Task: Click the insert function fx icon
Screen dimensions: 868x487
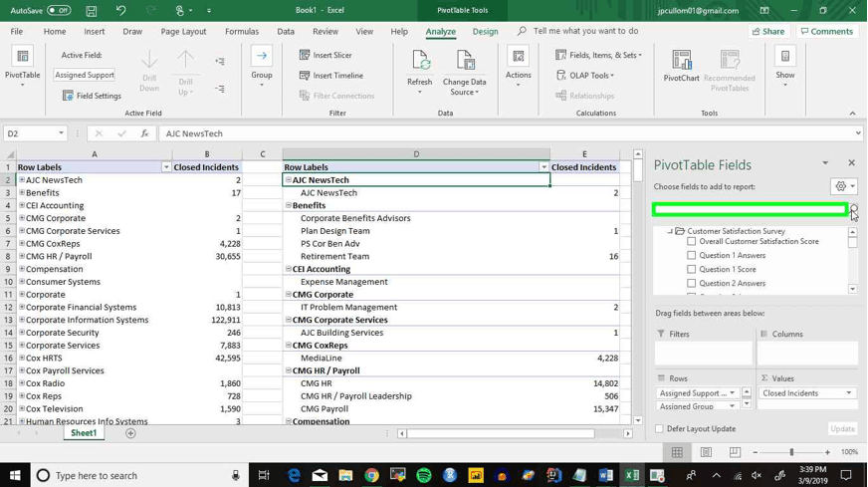Action: [x=144, y=133]
